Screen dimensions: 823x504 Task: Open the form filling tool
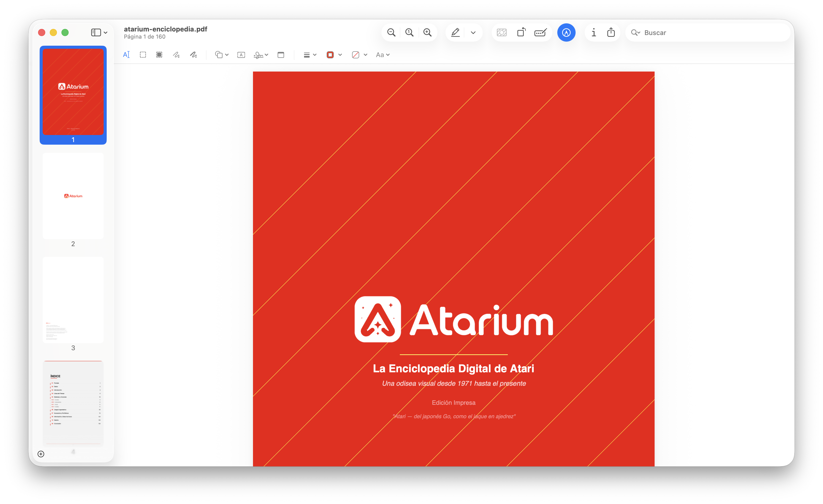click(x=541, y=32)
